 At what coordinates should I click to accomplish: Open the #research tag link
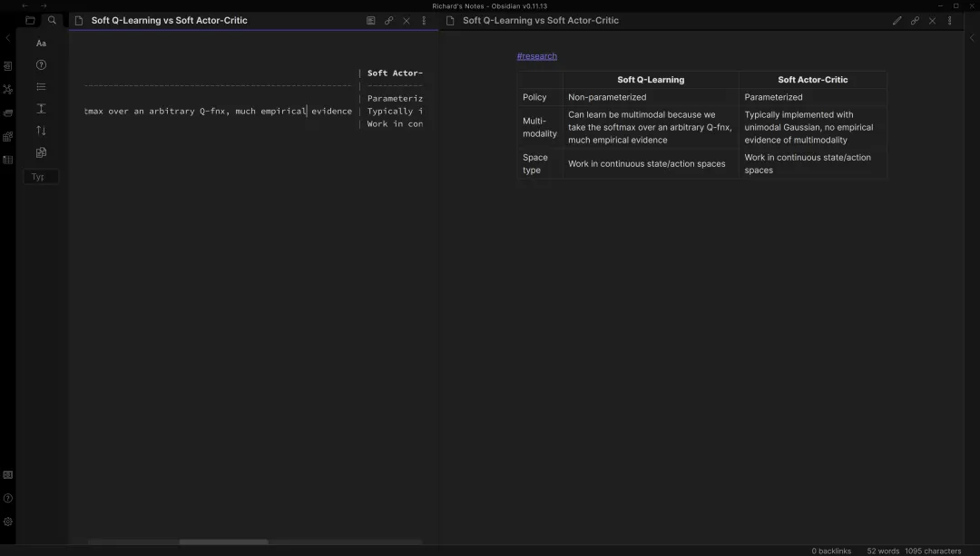tap(537, 56)
